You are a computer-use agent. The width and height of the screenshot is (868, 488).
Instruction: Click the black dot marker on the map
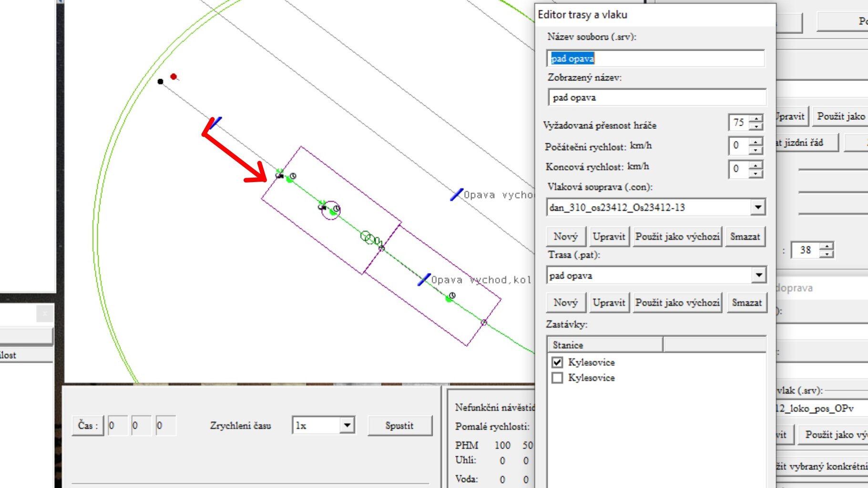pyautogui.click(x=160, y=81)
